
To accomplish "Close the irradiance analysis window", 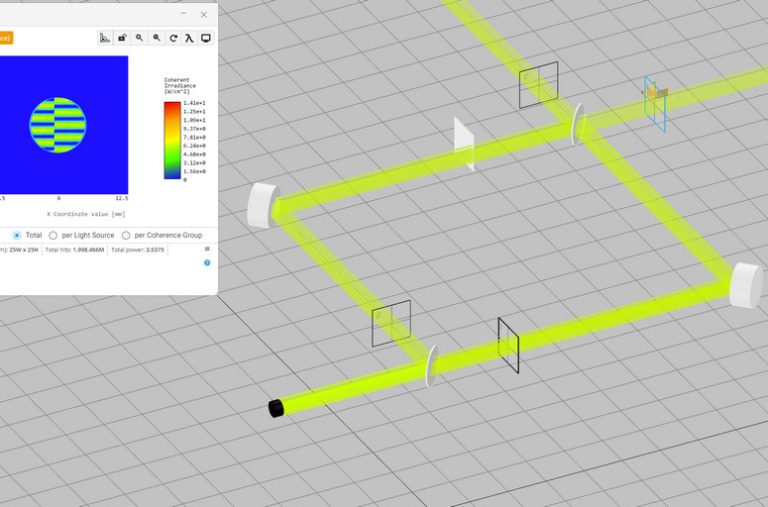I will click(x=204, y=15).
